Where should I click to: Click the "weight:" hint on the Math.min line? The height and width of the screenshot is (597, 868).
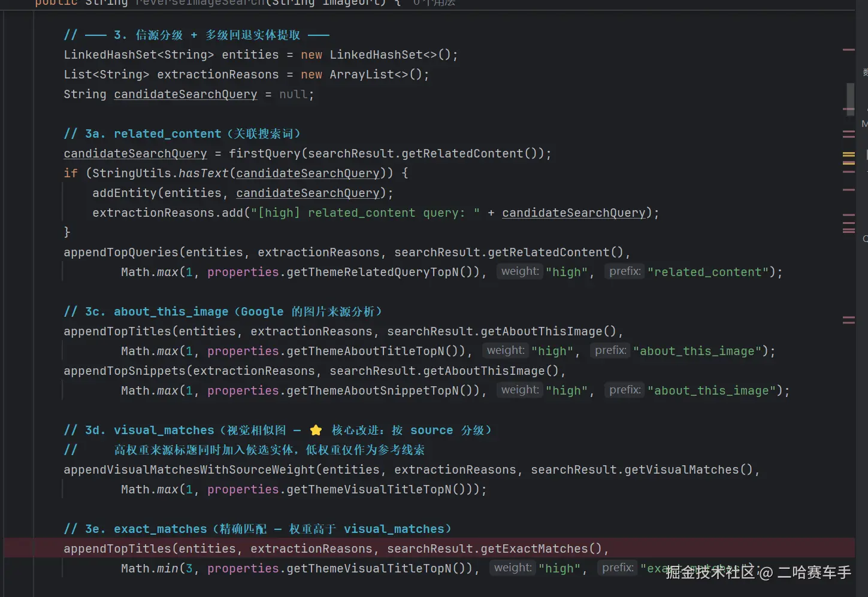[513, 568]
